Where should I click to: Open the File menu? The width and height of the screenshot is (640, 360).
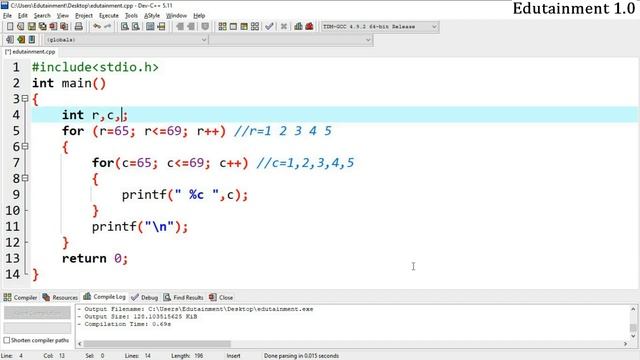tap(7, 16)
